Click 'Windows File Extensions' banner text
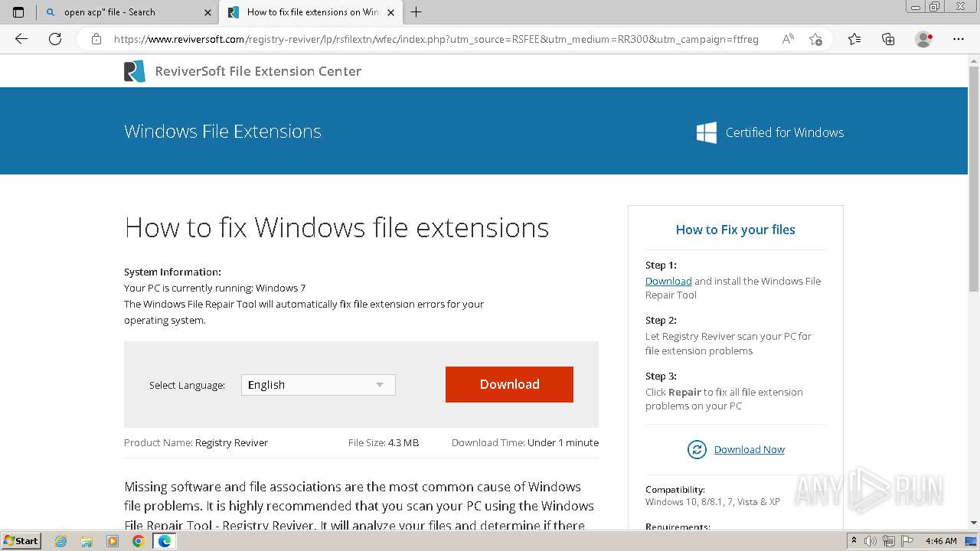 223,132
